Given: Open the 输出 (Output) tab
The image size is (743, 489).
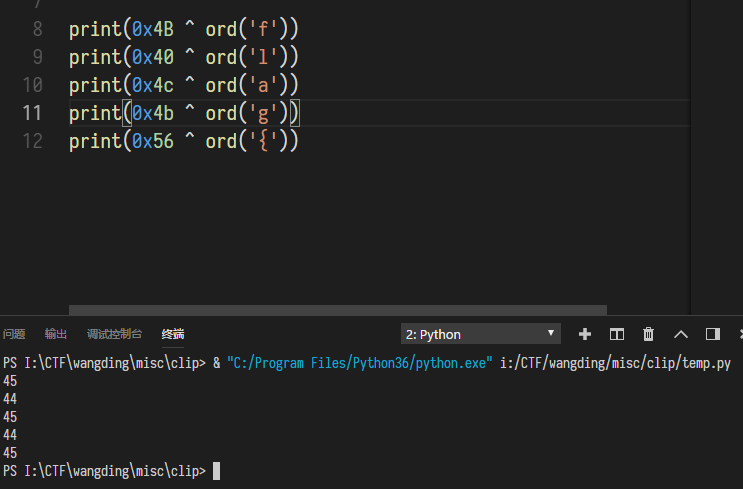Looking at the screenshot, I should [x=56, y=334].
